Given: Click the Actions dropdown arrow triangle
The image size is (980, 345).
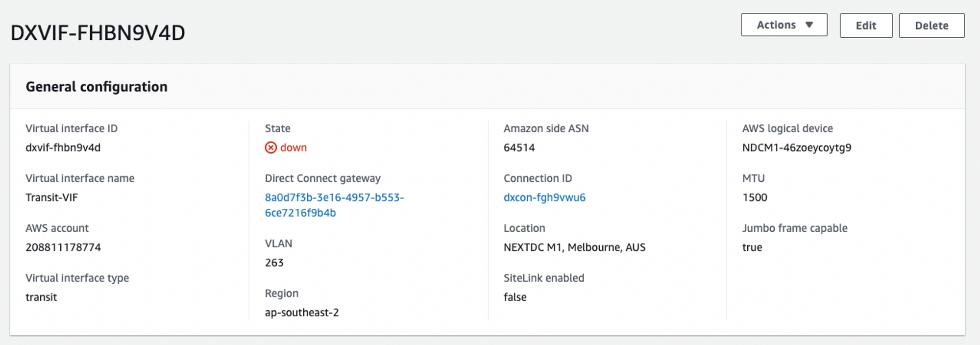Looking at the screenshot, I should 809,25.
